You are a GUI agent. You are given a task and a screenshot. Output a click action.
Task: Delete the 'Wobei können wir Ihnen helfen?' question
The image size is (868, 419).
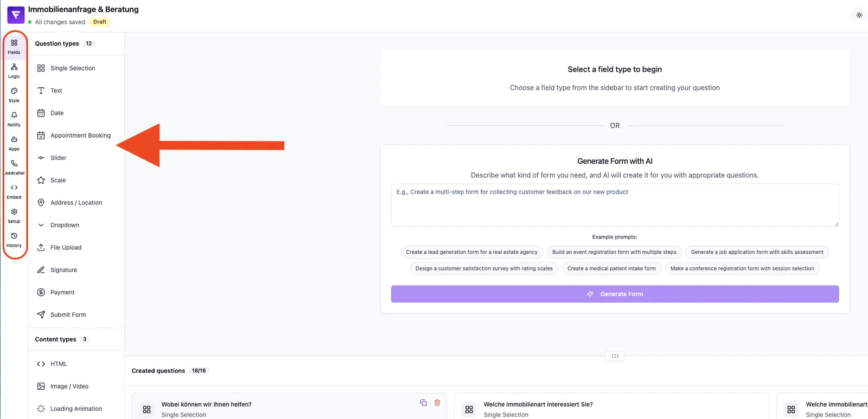[x=437, y=403]
